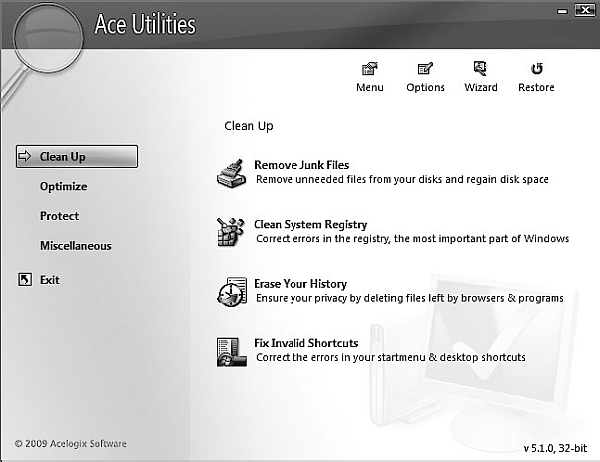Click the Fix Invalid Shortcuts icon
600x462 pixels.
(232, 351)
